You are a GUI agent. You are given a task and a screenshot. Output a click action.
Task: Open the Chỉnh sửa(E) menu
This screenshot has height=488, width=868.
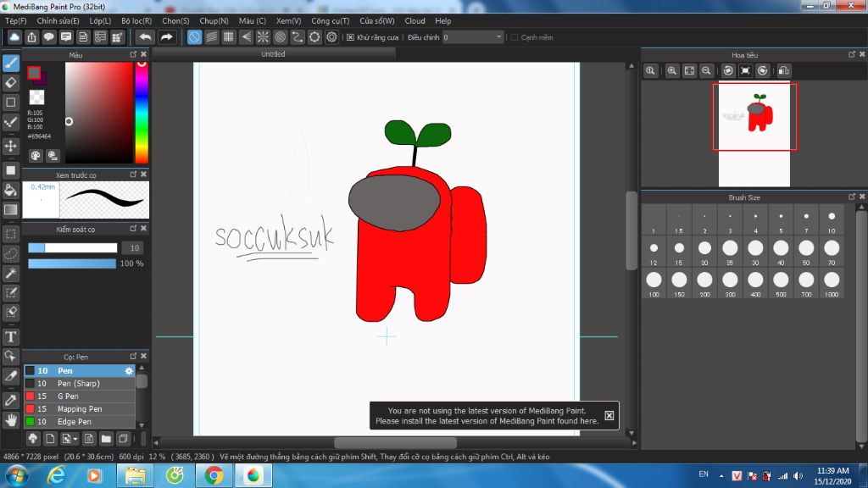(x=58, y=21)
